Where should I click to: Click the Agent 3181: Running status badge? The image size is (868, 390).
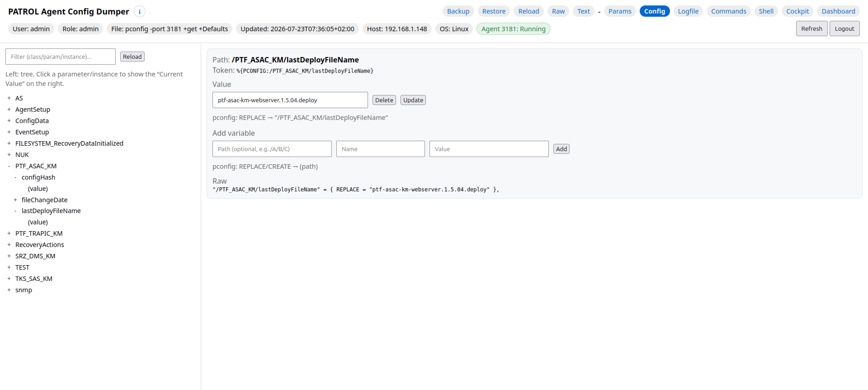513,29
